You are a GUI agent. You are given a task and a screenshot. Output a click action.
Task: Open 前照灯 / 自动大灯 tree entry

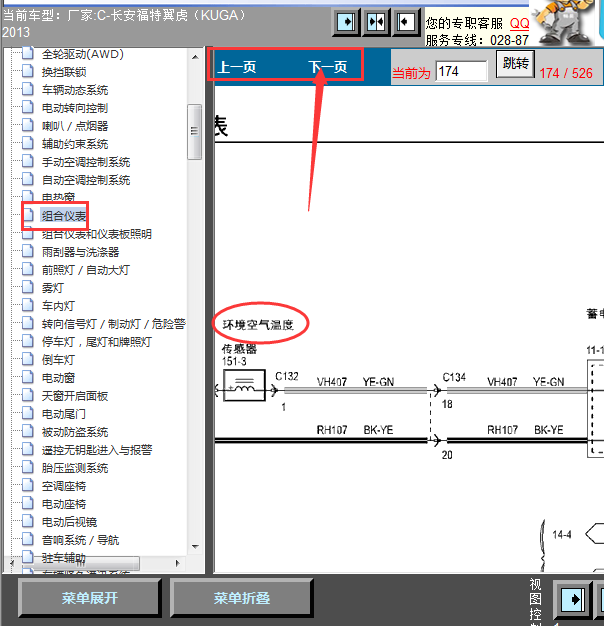coord(86,270)
